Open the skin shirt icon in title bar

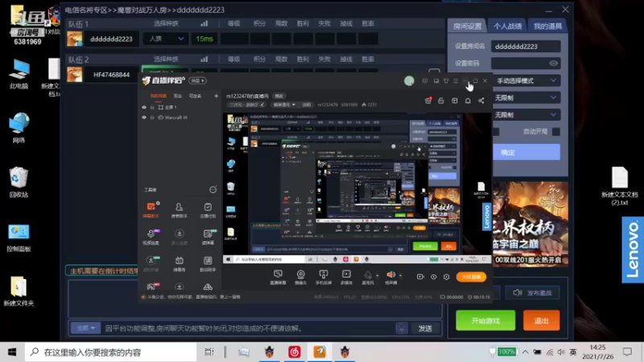click(x=446, y=81)
